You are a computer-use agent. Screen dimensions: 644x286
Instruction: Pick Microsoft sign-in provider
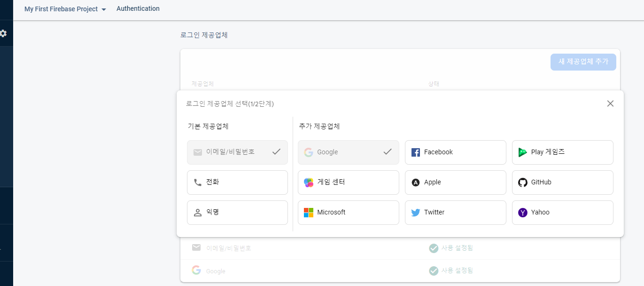pyautogui.click(x=349, y=213)
